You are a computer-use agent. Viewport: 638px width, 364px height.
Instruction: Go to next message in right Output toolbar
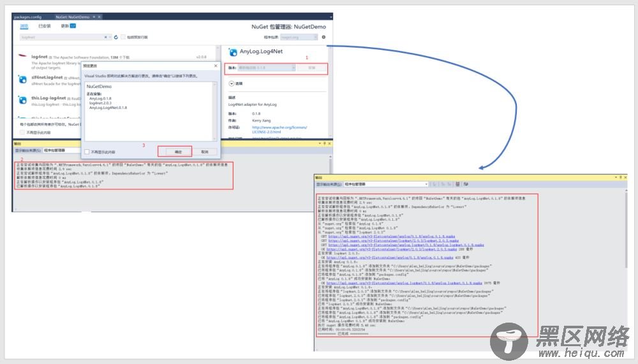pyautogui.click(x=449, y=184)
